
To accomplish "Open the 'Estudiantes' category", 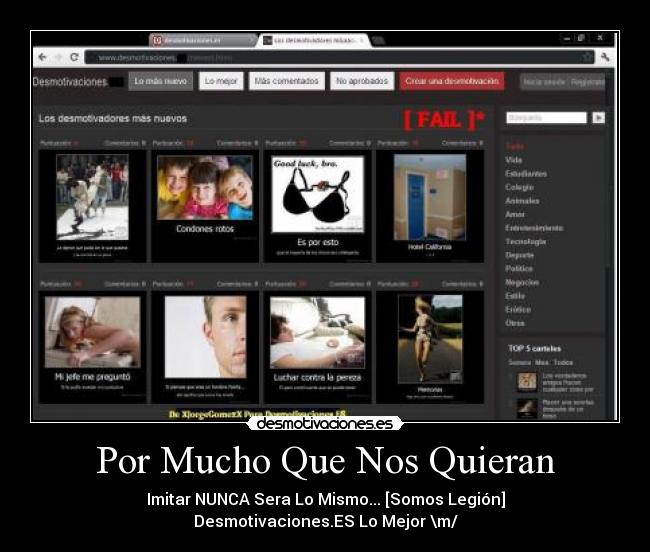I will (526, 174).
